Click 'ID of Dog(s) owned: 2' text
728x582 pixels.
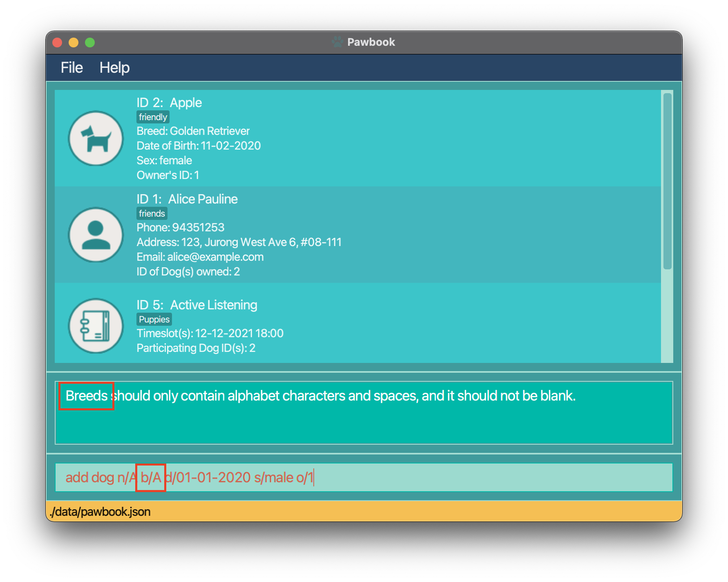coord(188,271)
